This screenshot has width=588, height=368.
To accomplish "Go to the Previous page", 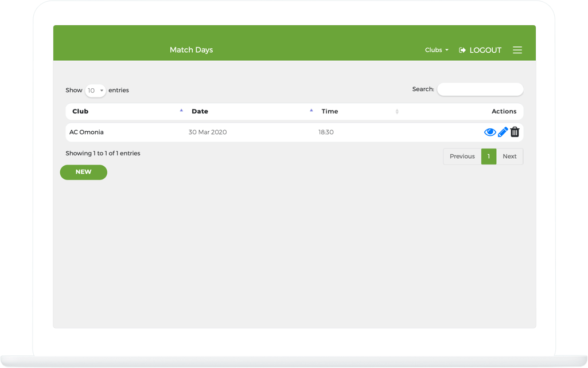I will click(462, 156).
